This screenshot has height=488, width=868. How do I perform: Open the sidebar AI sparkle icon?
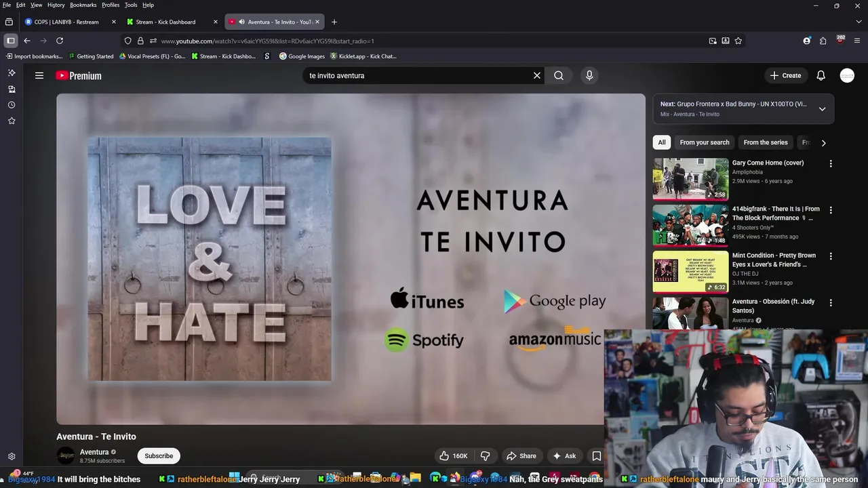coord(12,73)
